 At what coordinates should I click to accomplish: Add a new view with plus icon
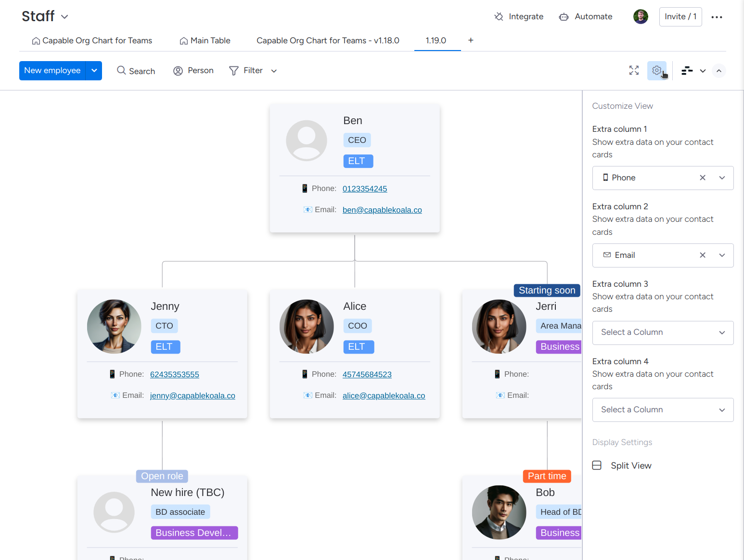pos(471,40)
